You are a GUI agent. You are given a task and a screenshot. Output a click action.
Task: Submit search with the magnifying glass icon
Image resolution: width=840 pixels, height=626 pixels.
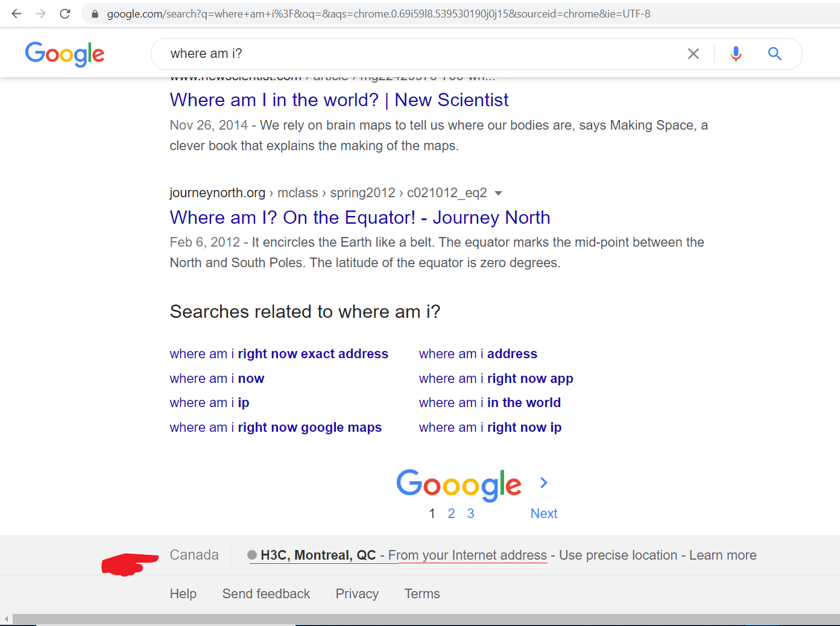tap(775, 54)
